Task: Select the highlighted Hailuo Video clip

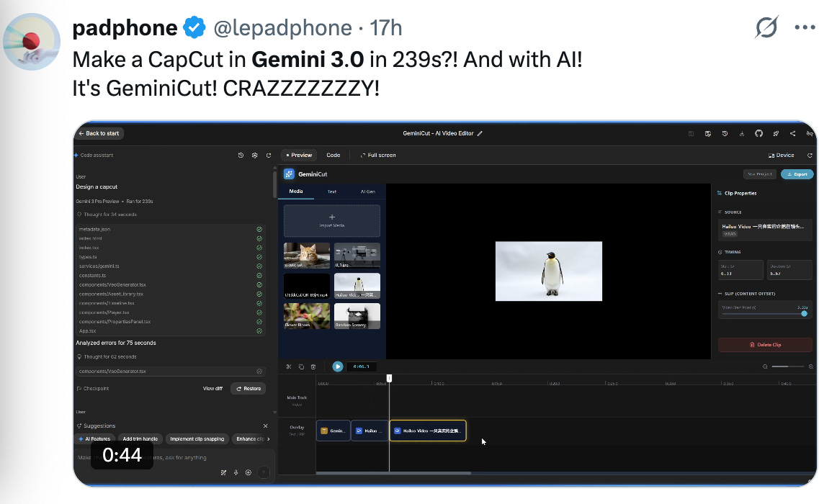Action: pos(428,431)
